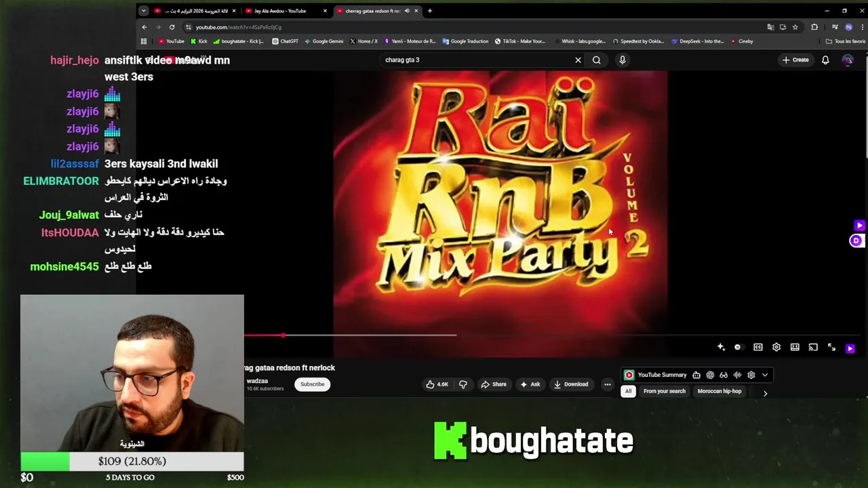
Task: Show more actions with the three-dot button
Action: tap(608, 384)
